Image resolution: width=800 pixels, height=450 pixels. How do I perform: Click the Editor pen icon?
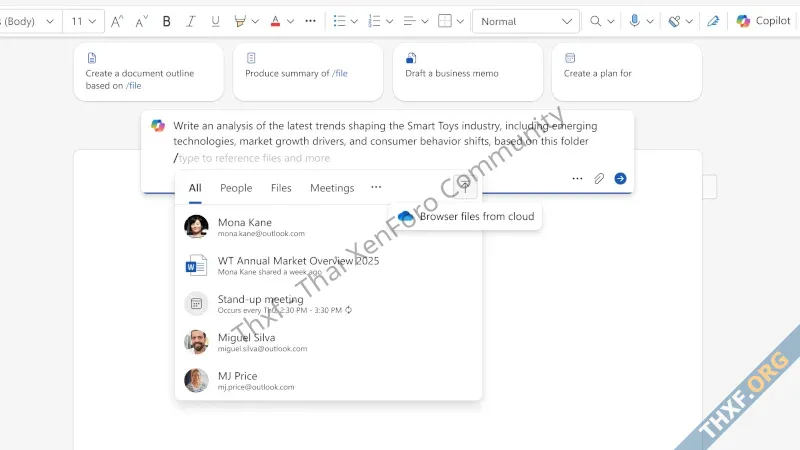click(713, 21)
